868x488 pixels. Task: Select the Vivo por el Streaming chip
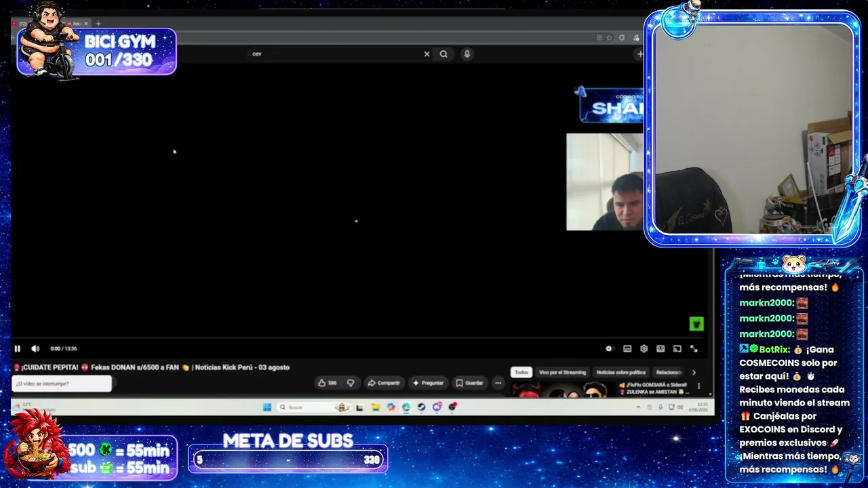click(562, 372)
